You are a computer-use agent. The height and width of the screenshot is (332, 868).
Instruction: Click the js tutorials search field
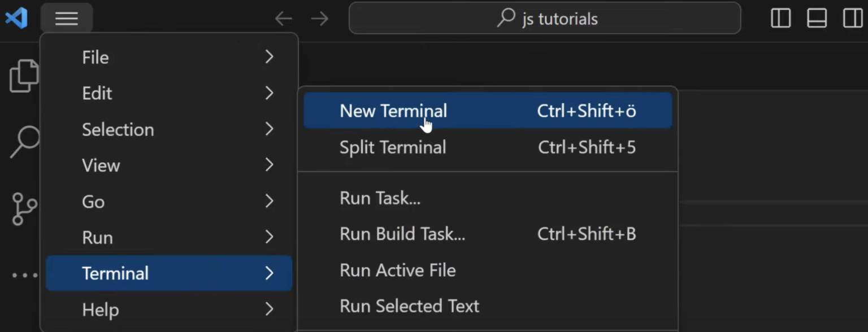click(x=559, y=19)
